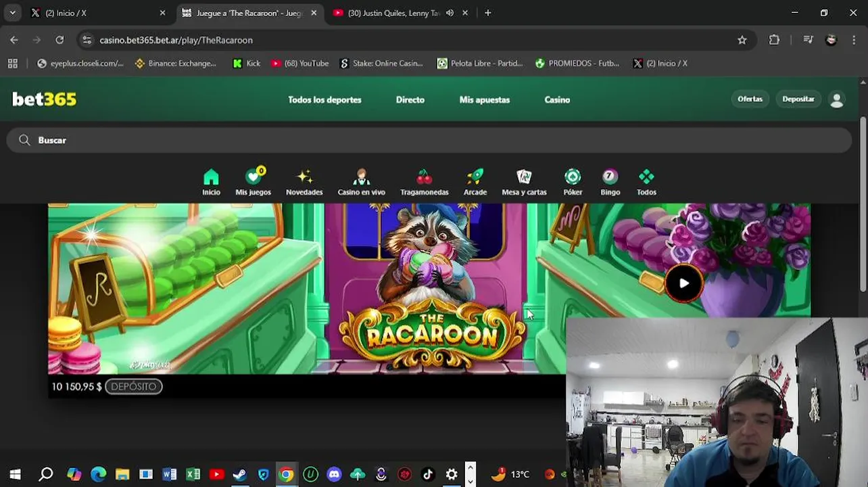Open the user account avatar icon

(x=836, y=99)
